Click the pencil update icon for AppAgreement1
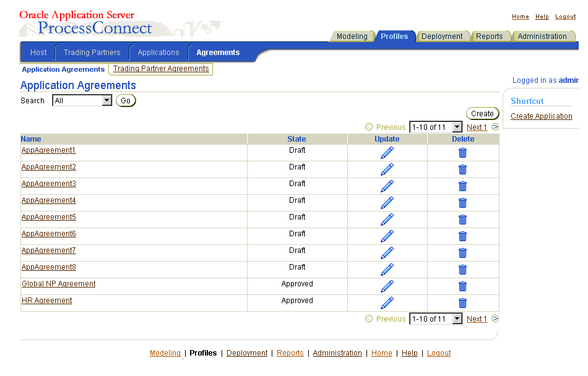588x376 pixels. (x=387, y=153)
